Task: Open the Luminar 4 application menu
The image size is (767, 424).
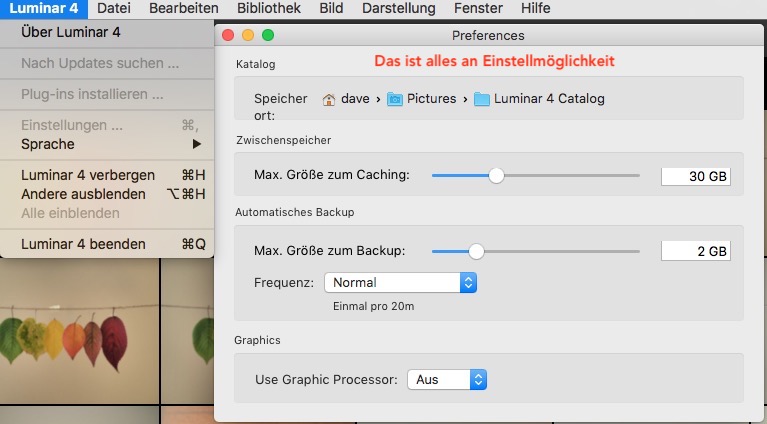Action: coord(44,8)
